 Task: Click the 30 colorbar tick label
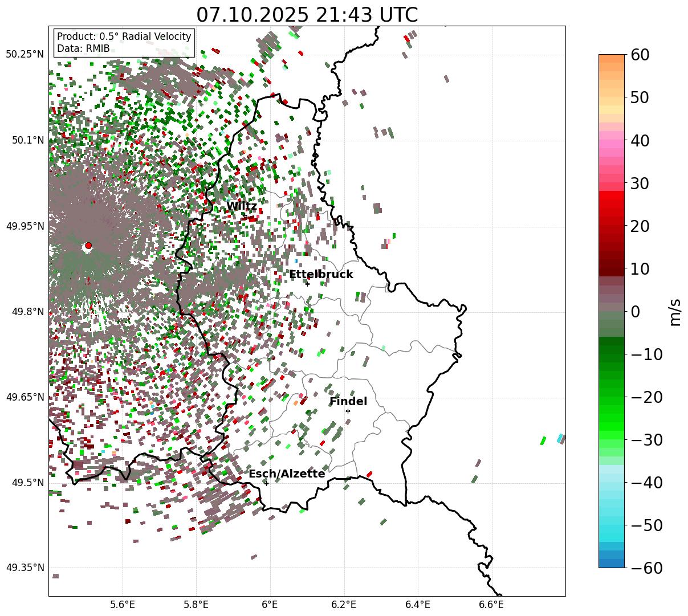tap(639, 183)
